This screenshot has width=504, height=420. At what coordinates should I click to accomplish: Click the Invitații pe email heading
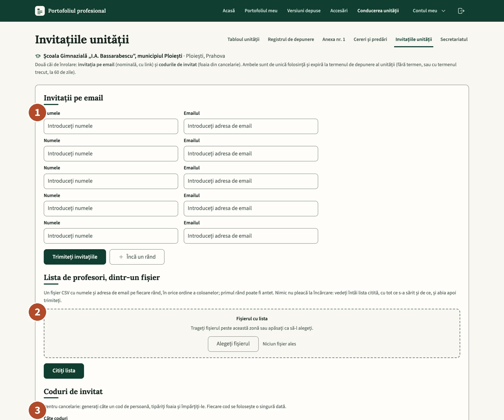pyautogui.click(x=73, y=98)
